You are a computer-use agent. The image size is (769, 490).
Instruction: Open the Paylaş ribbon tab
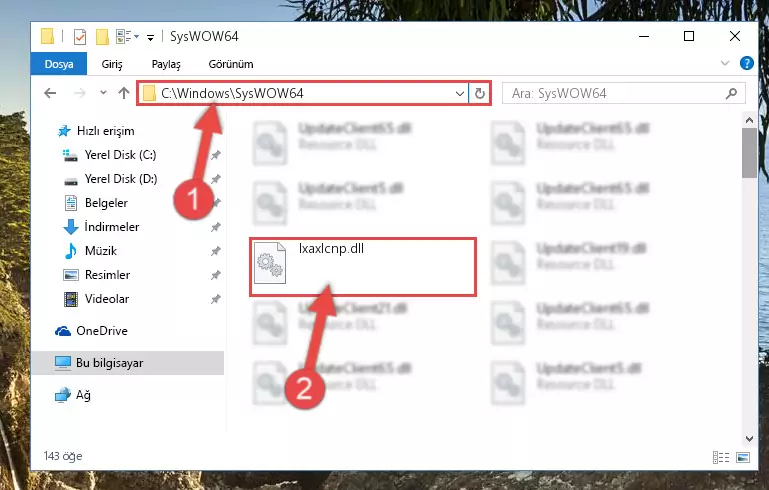[166, 64]
